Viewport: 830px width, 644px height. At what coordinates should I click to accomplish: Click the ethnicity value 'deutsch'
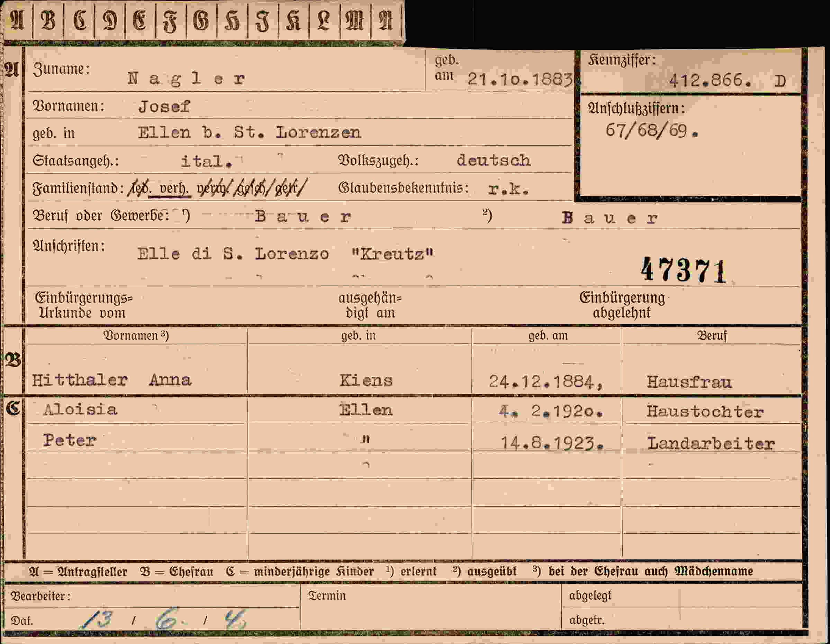493,160
